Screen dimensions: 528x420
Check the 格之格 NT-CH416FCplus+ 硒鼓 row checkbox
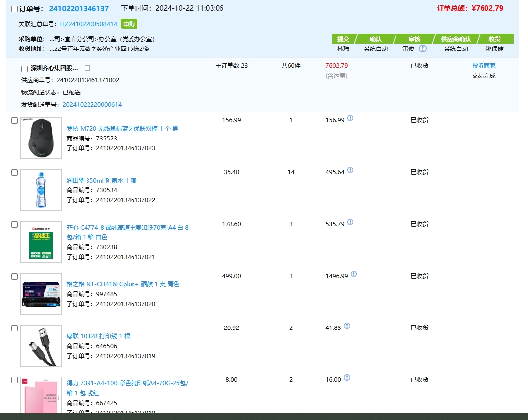[x=14, y=276]
